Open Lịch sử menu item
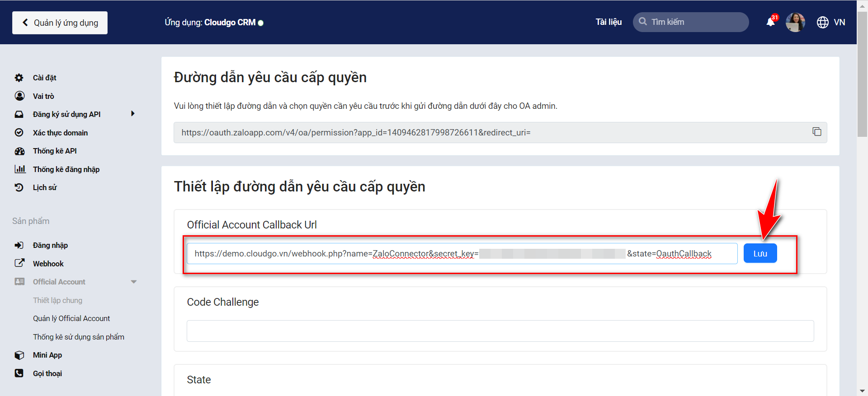The image size is (868, 396). [45, 187]
